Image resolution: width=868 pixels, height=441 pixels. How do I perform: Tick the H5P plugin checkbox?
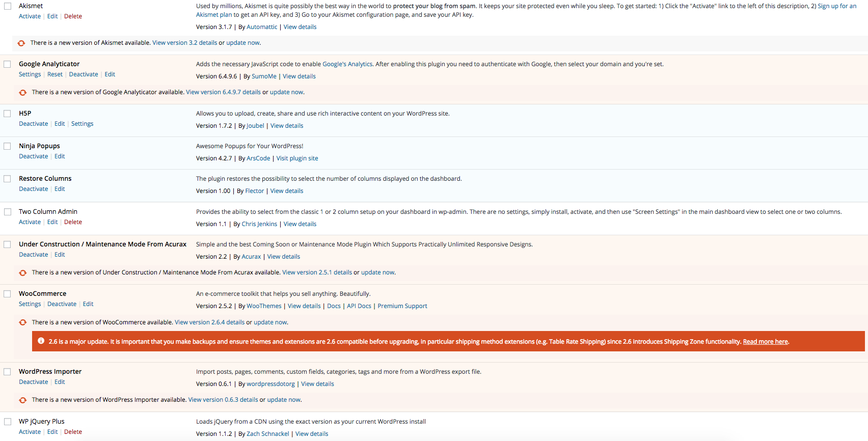pyautogui.click(x=8, y=114)
